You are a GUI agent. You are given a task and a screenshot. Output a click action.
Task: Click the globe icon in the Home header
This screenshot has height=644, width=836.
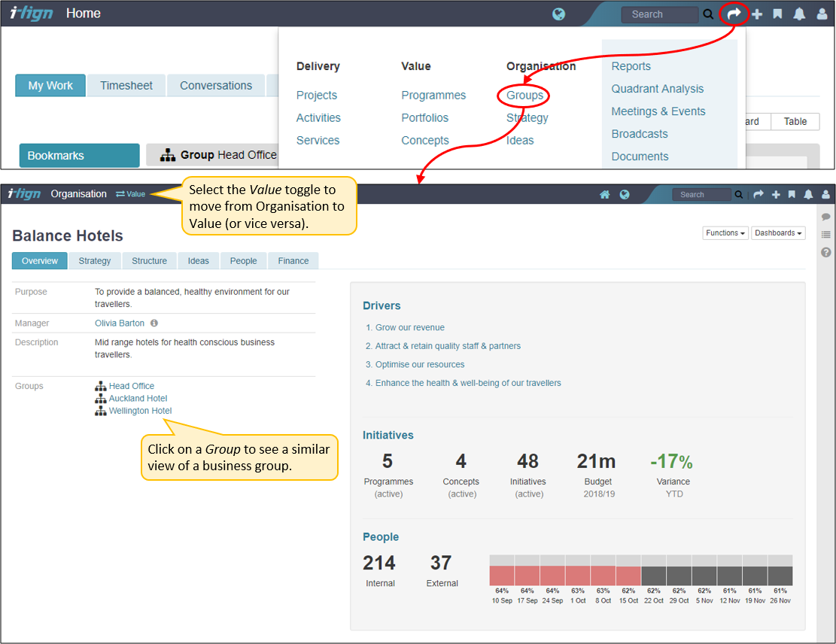coord(558,14)
